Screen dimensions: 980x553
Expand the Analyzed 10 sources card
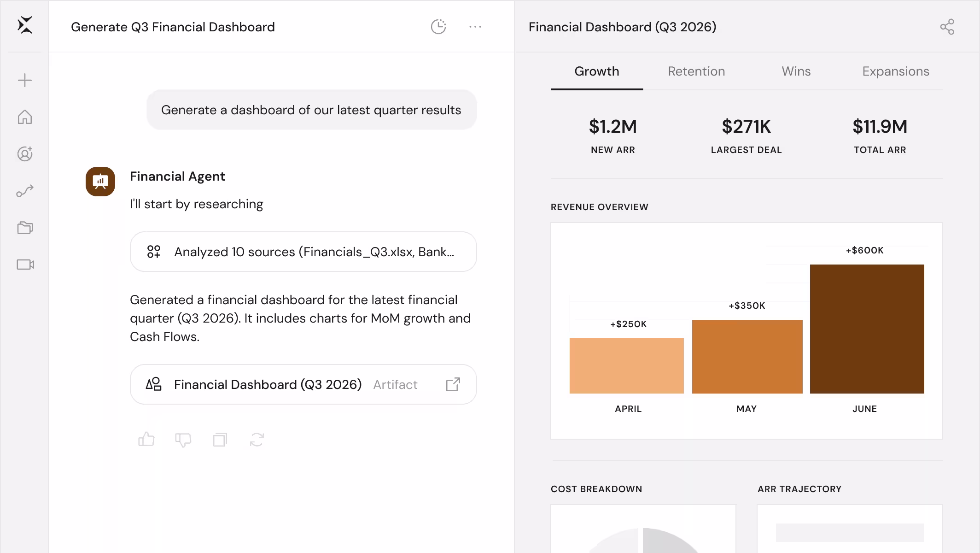pyautogui.click(x=303, y=252)
